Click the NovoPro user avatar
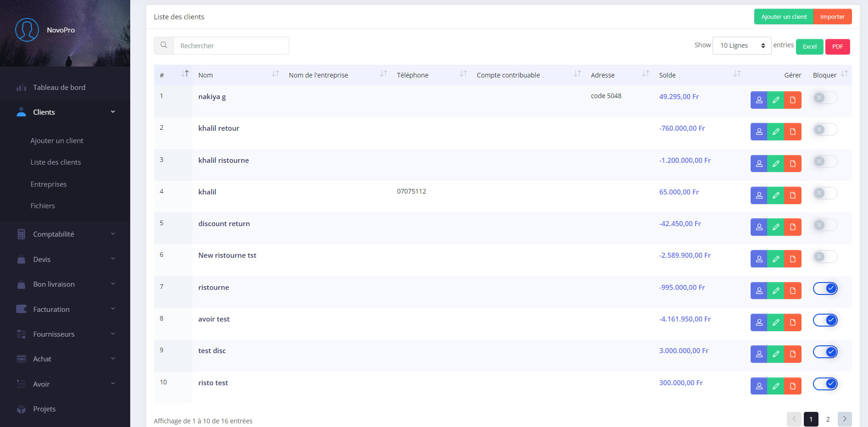The height and width of the screenshot is (427, 868). (27, 30)
